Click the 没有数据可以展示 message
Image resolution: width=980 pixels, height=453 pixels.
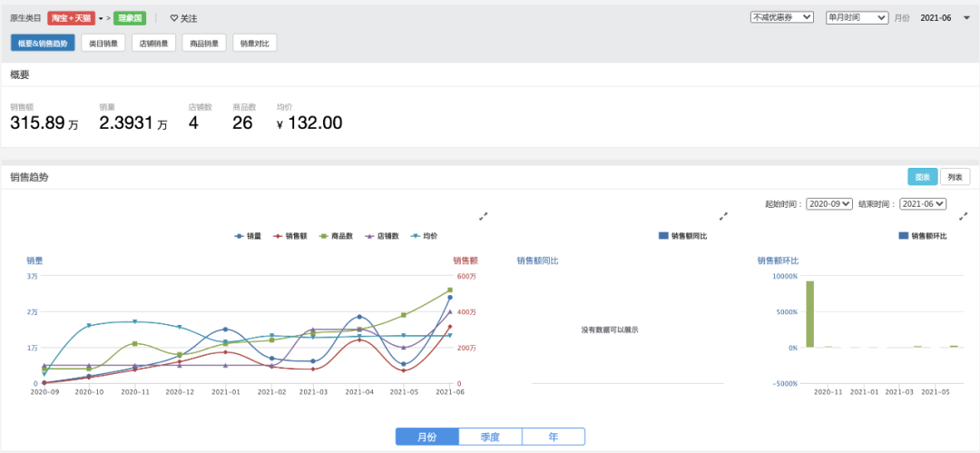pos(610,330)
